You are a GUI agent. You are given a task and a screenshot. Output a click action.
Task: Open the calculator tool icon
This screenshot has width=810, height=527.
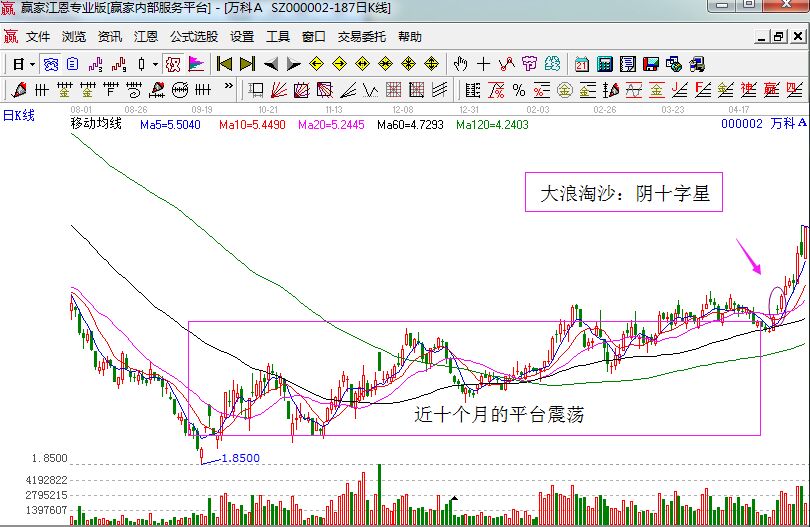(x=605, y=64)
